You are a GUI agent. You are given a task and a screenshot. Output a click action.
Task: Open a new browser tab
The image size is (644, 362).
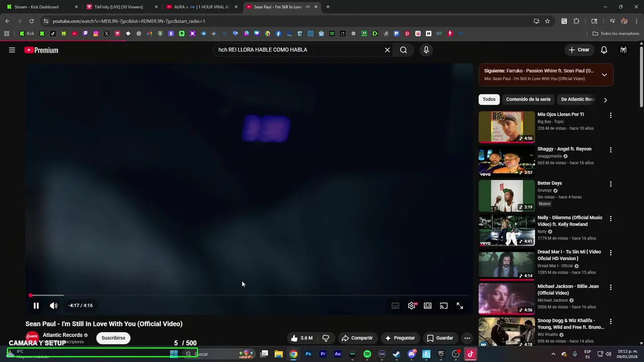pyautogui.click(x=328, y=7)
